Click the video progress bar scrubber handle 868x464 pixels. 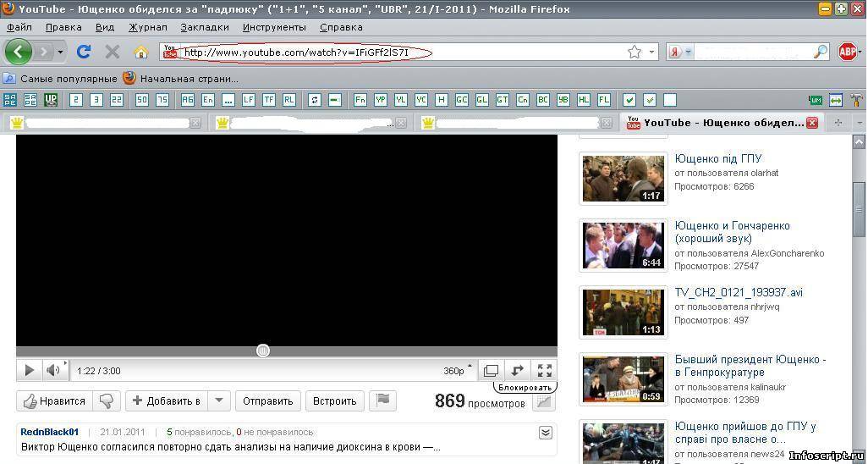click(x=263, y=351)
